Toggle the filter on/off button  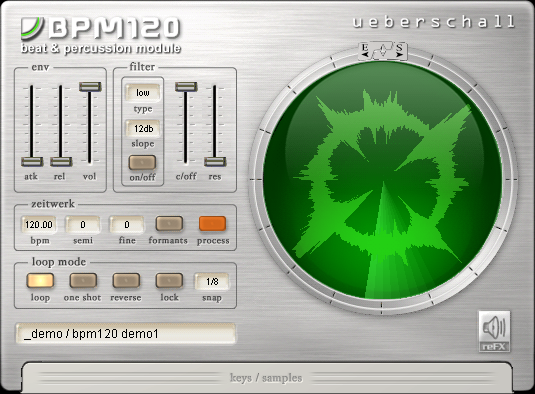[x=142, y=162]
